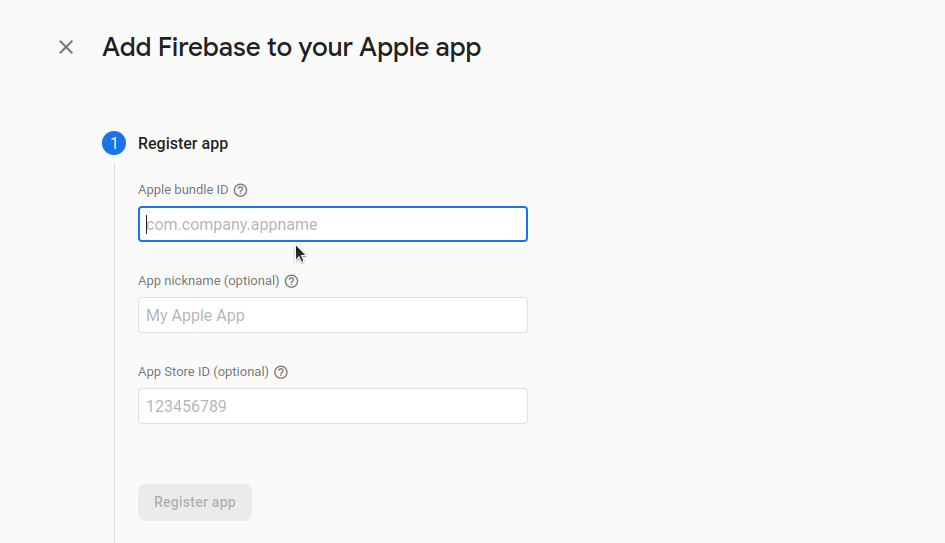Activate the App Store ID text box
The image size is (945, 543).
(x=333, y=406)
